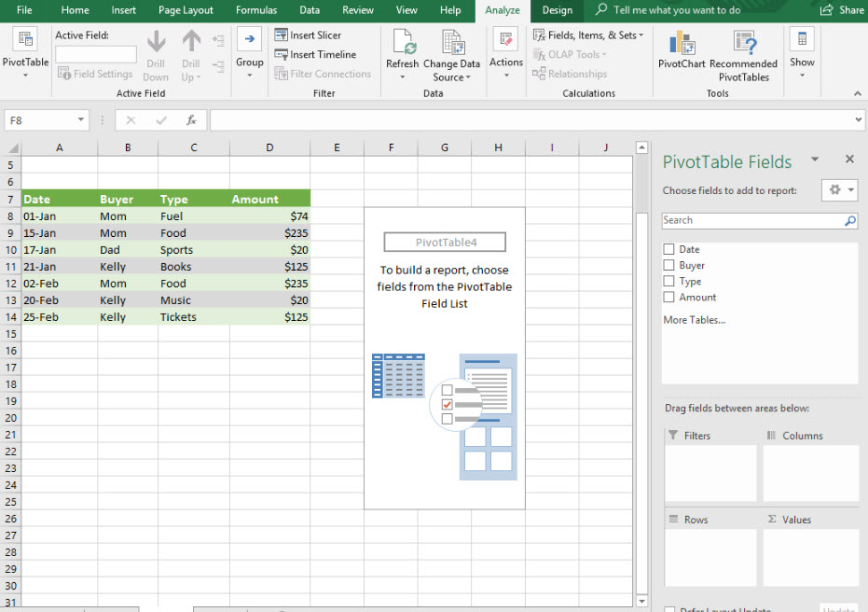This screenshot has height=612, width=868.
Task: Click the Change Data Source icon
Action: tap(452, 43)
